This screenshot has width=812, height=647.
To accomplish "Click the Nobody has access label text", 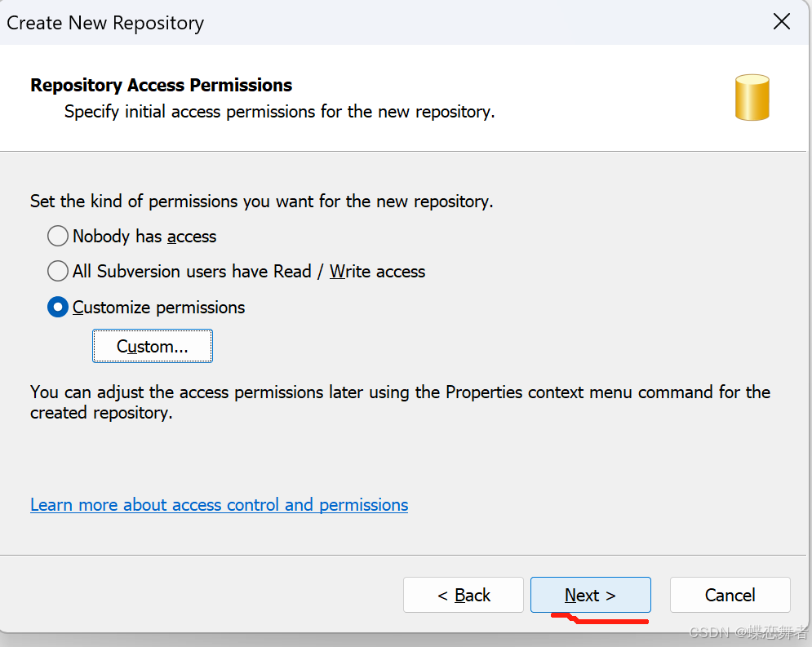I will pos(144,237).
